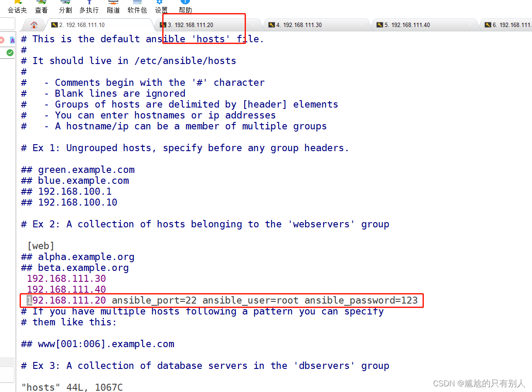Click the line "You can enter hostnames or ip addresses"
The image size is (532, 392).
click(x=165, y=115)
